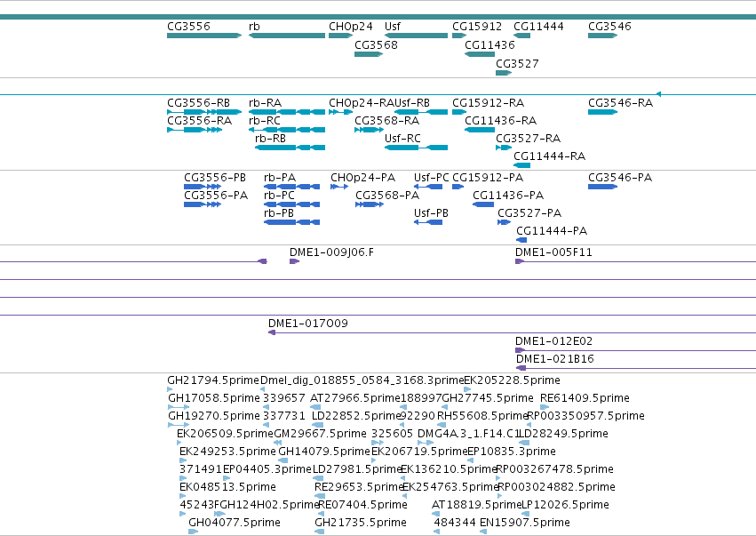This screenshot has width=756, height=536.
Task: Click the Usf-PC protein label
Action: coord(432,178)
